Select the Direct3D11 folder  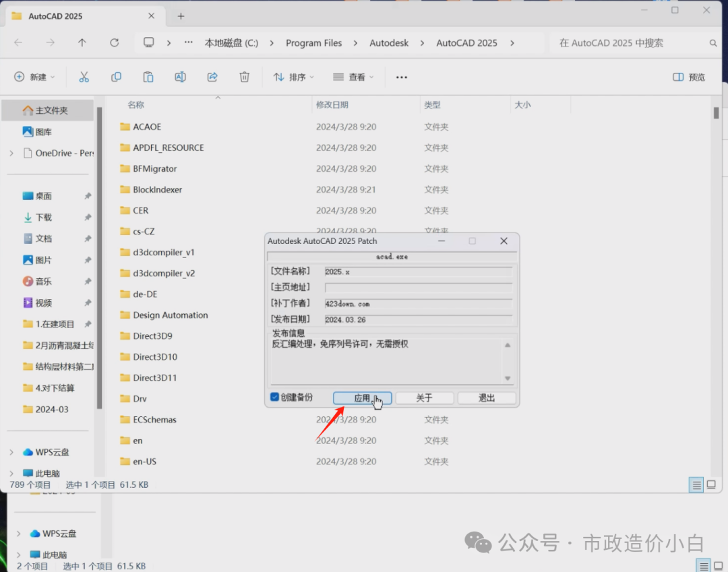pos(148,377)
